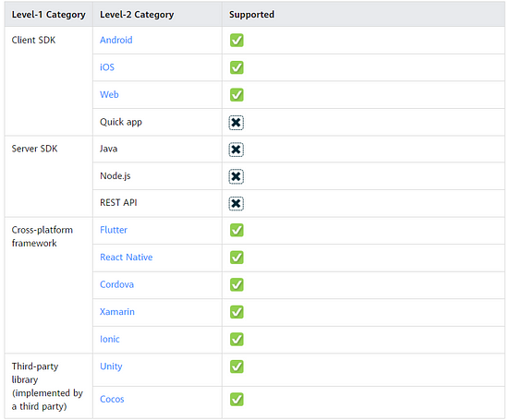Viewport: 510px width, 420px height.
Task: Click green checkmark in React Native row
Action: pos(237,258)
